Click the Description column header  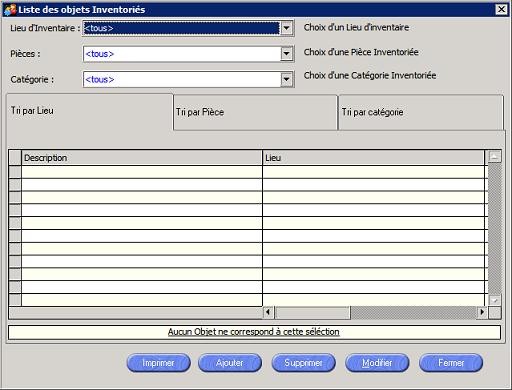(142, 158)
